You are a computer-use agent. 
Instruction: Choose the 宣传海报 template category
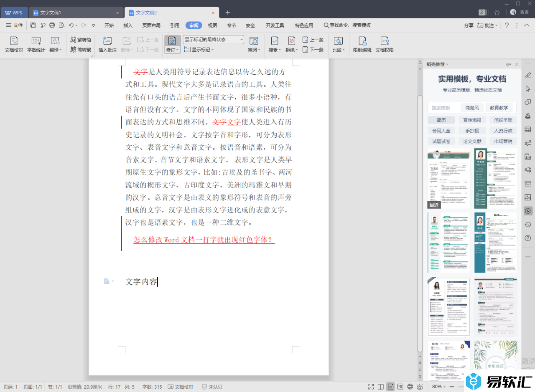472,120
